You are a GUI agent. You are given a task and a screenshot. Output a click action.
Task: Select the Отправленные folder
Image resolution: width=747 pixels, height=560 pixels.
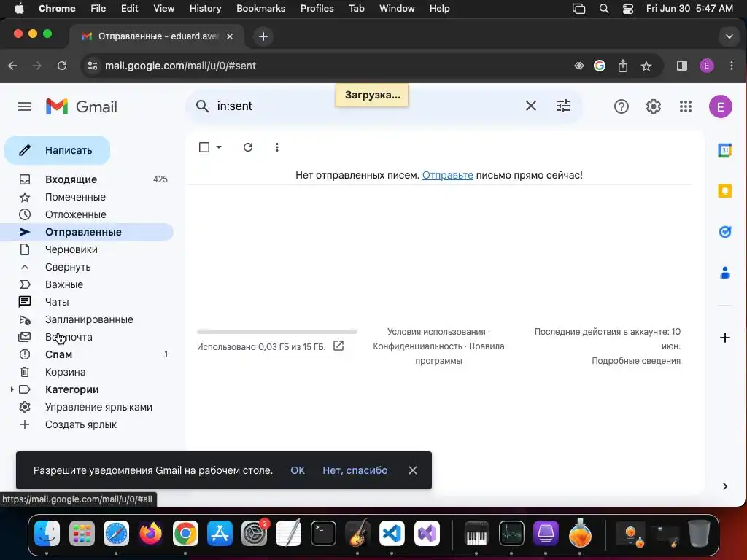[x=86, y=232]
